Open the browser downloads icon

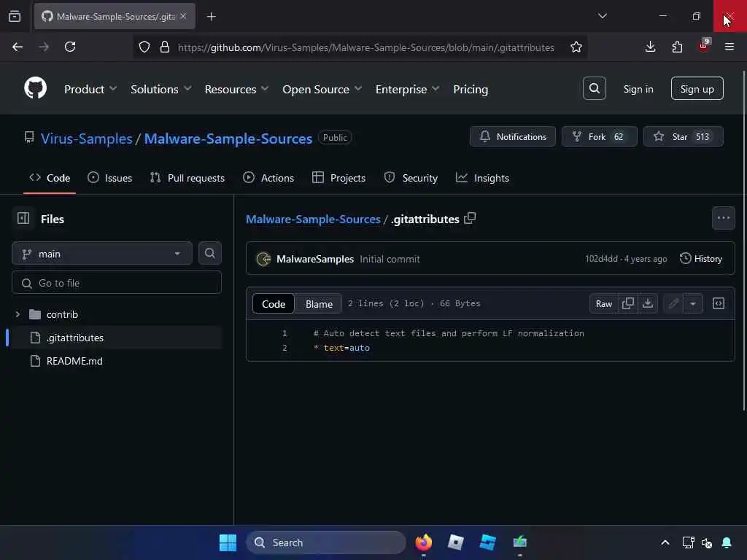[x=650, y=47]
